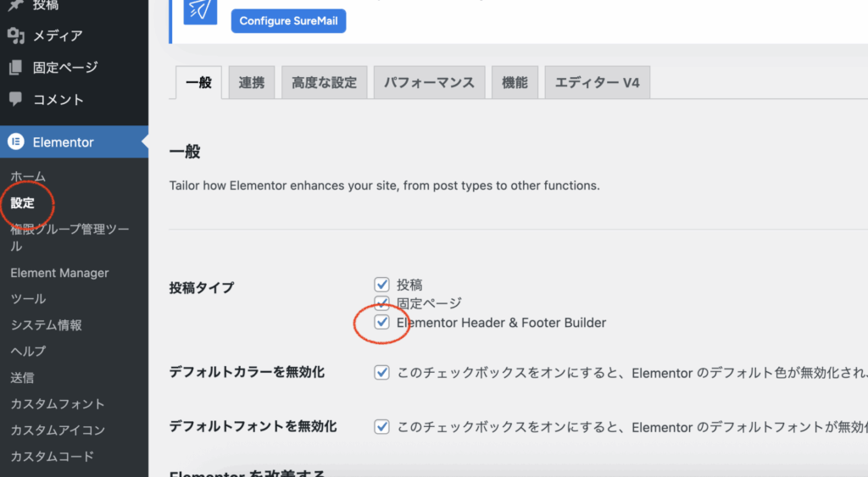The image size is (868, 477).
Task: Open Element Manager submenu item
Action: (59, 273)
